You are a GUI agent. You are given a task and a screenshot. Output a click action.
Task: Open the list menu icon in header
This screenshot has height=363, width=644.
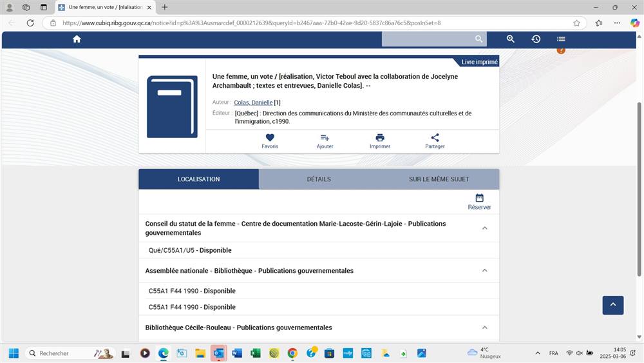coord(561,39)
